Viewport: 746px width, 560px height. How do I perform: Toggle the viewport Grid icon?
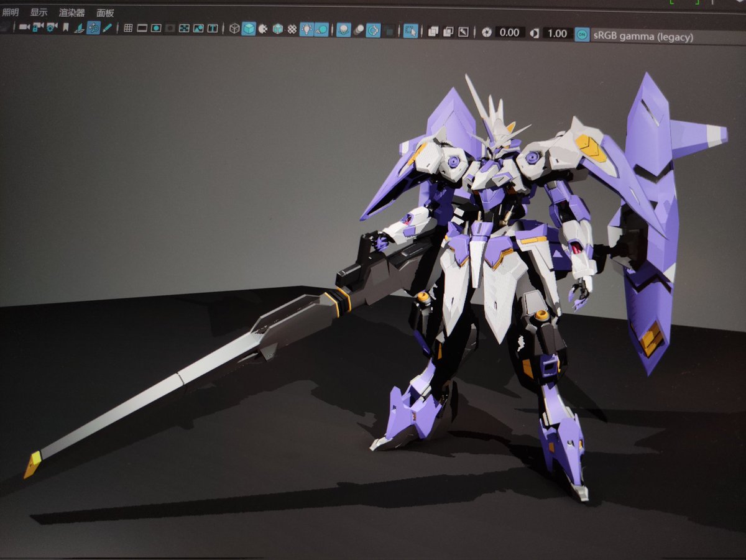(x=128, y=28)
